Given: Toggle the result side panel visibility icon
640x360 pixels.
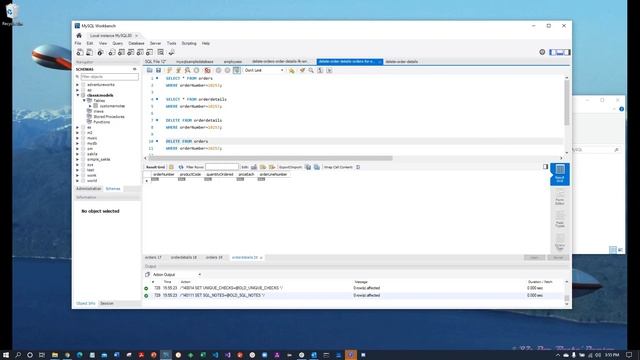Looking at the screenshot, I should click(x=545, y=167).
